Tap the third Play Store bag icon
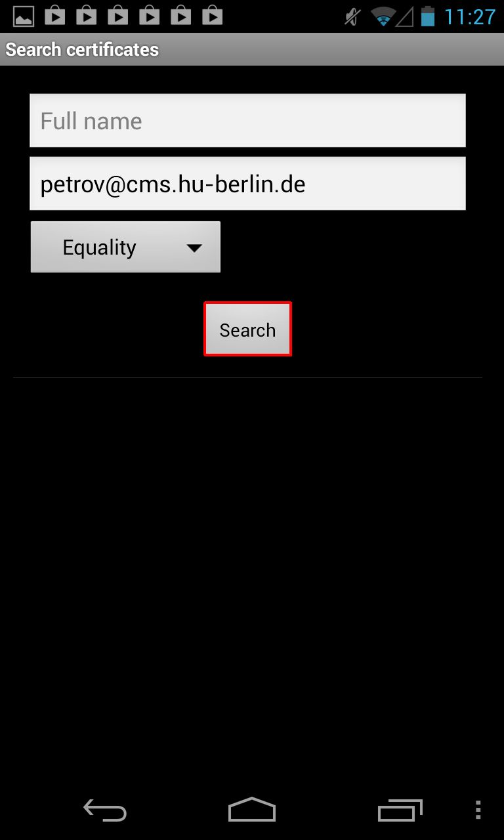 pos(118,15)
